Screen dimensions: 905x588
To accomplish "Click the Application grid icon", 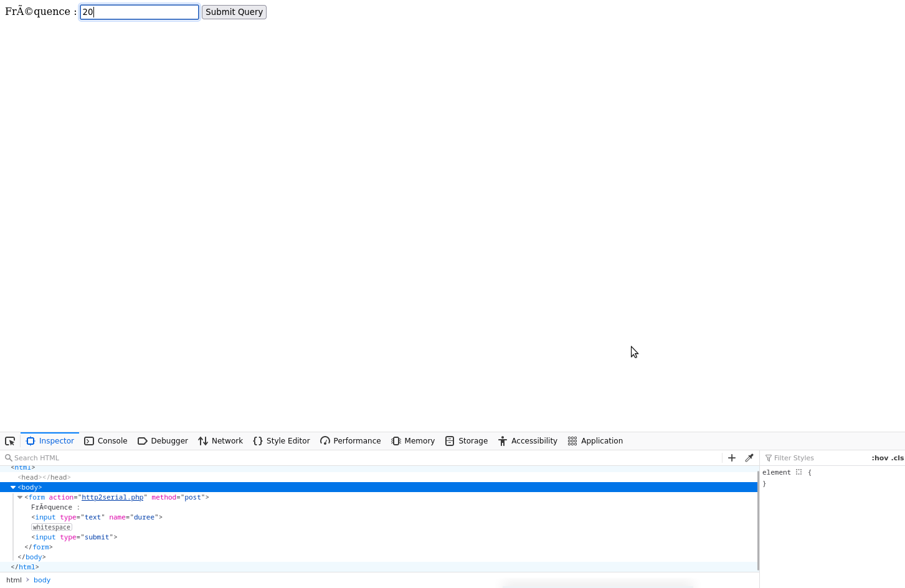I will (x=572, y=441).
